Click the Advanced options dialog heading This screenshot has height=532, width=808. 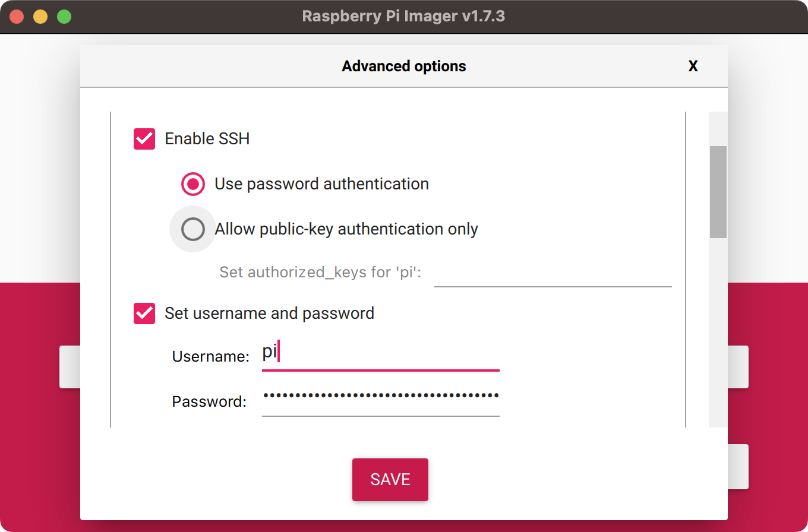pos(404,66)
